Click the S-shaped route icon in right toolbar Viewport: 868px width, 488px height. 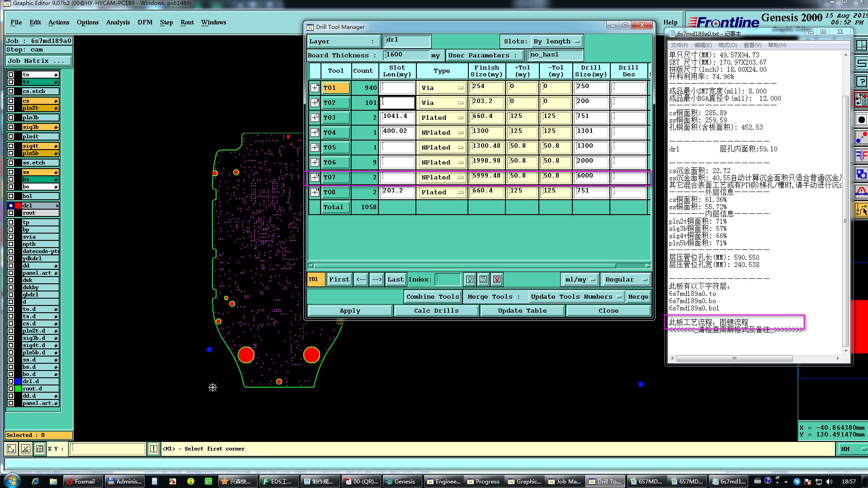pyautogui.click(x=862, y=63)
